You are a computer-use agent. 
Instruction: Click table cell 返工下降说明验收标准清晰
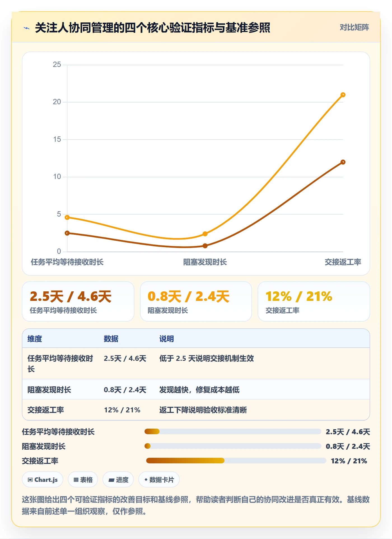pyautogui.click(x=203, y=410)
